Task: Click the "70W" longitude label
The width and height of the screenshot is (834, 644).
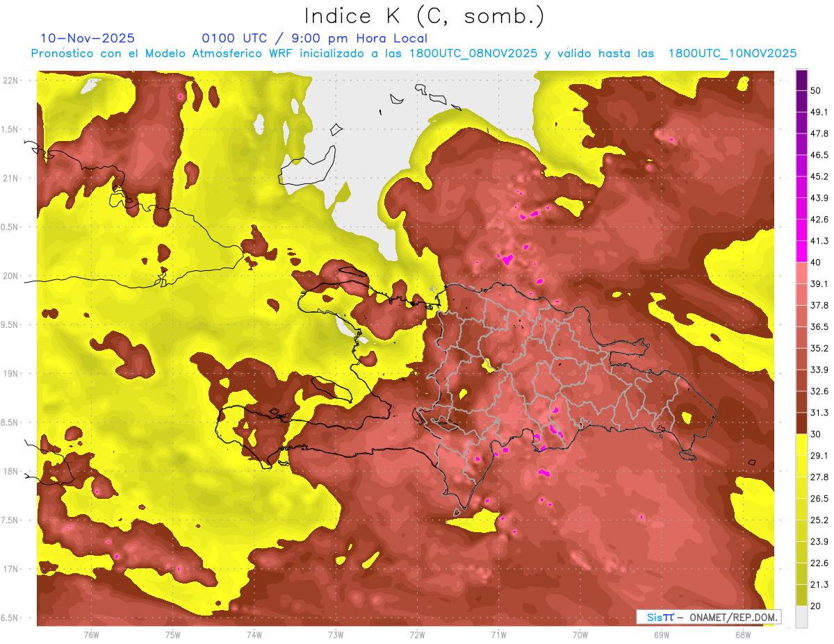Action: pyautogui.click(x=580, y=634)
